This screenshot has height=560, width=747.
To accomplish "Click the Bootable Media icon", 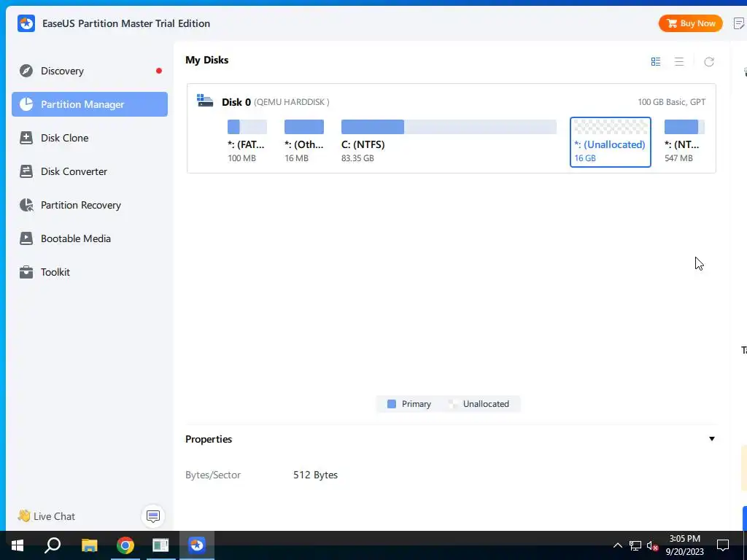I will [26, 238].
